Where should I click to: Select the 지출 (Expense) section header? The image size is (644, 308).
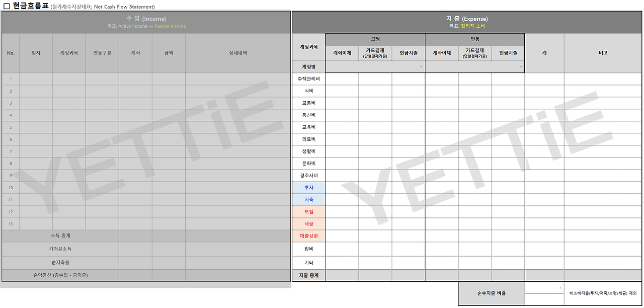pyautogui.click(x=467, y=18)
